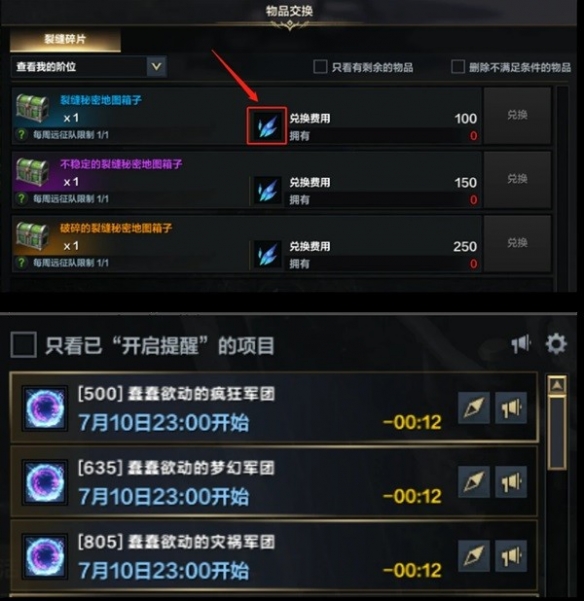
Task: Enable 只看有剩余的物品 checkbox
Action: [320, 66]
